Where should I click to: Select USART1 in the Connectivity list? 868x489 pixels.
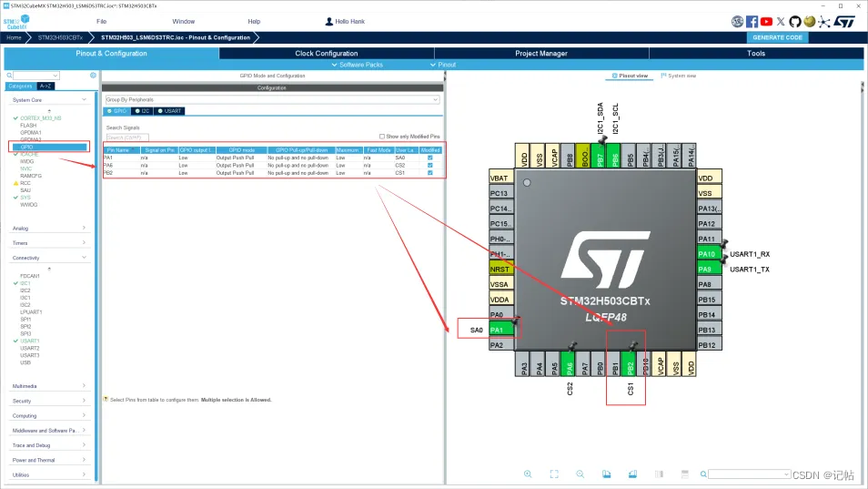click(x=30, y=341)
